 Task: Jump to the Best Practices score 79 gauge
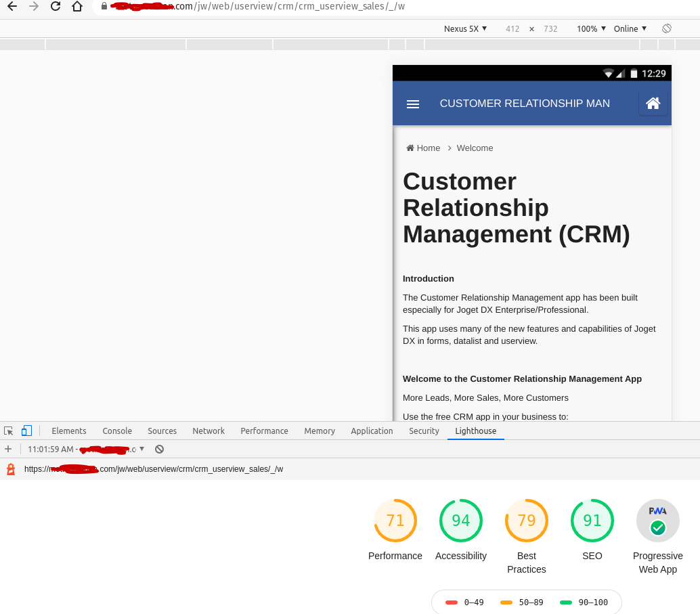526,521
